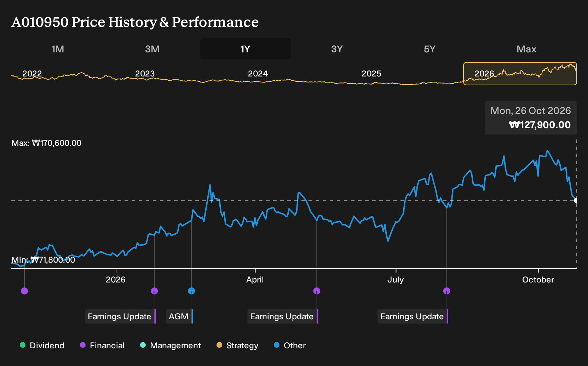588x366 pixels.
Task: Click the blue AGM event marker dot
Action: [191, 291]
